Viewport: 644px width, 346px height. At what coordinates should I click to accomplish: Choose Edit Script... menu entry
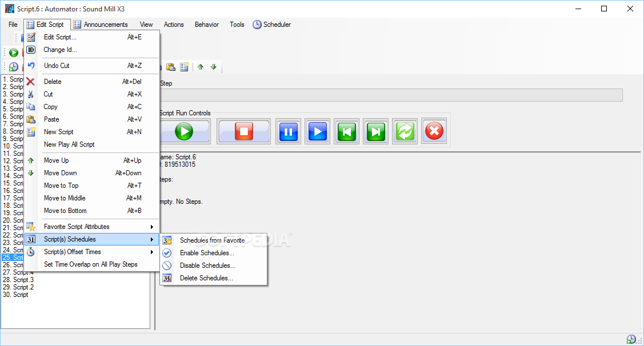click(x=92, y=37)
